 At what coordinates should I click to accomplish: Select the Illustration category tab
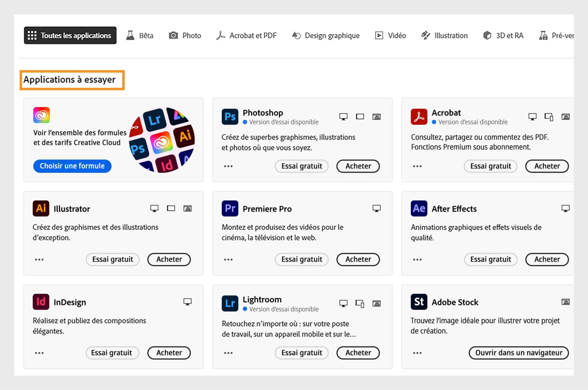coord(444,36)
